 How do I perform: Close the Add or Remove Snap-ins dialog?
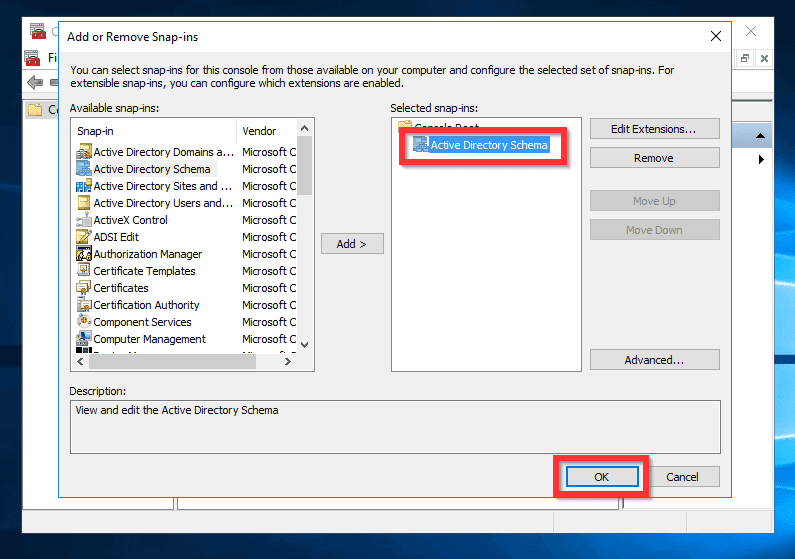coord(715,36)
